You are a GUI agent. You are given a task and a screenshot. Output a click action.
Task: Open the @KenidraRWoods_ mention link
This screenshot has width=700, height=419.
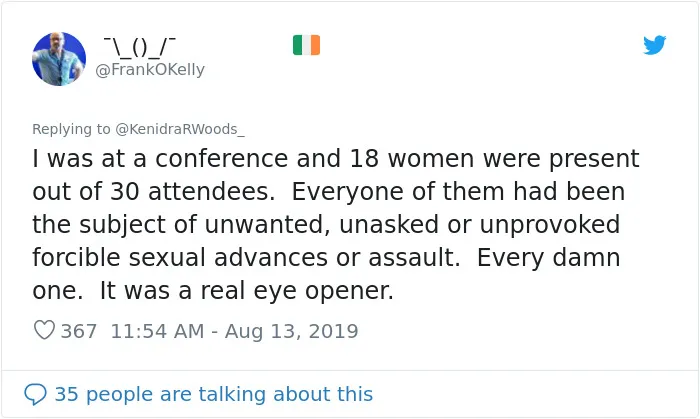[180, 129]
